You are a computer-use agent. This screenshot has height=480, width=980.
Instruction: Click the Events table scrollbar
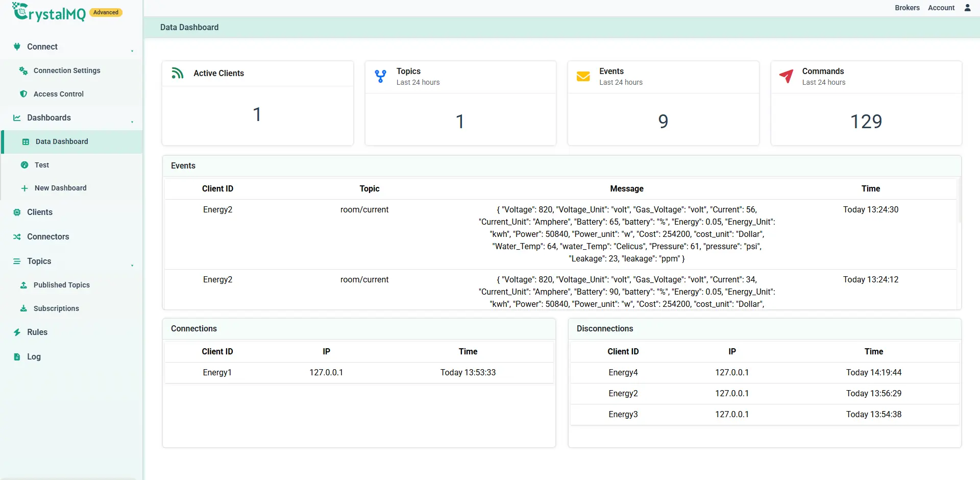959,200
